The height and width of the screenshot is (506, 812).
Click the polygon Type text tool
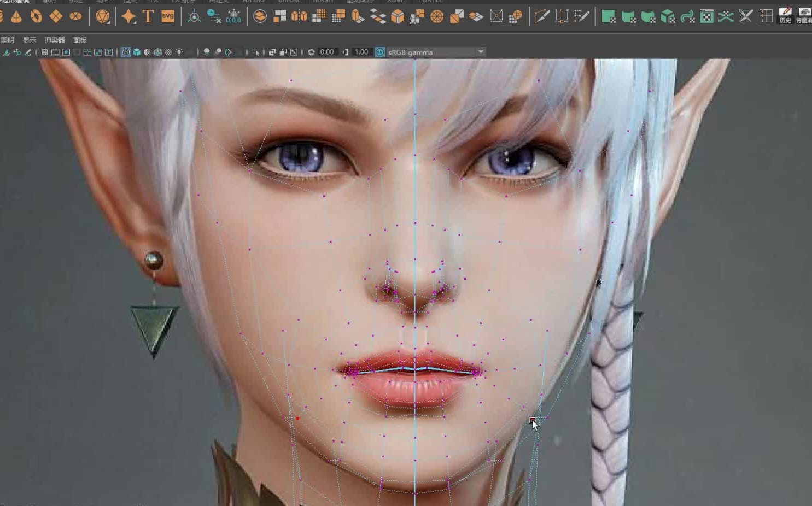click(148, 16)
